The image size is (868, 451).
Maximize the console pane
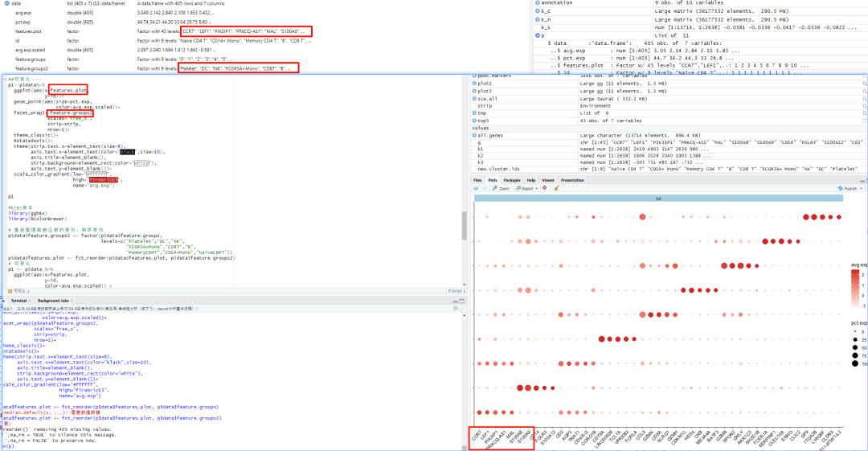[461, 301]
